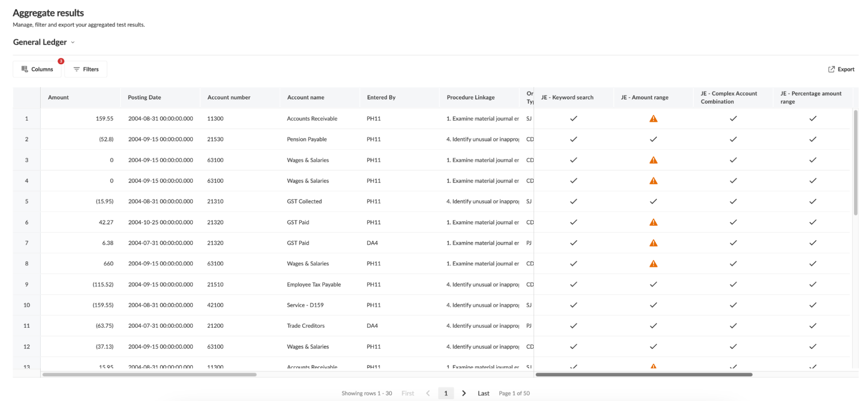Click the Export icon

(x=832, y=69)
